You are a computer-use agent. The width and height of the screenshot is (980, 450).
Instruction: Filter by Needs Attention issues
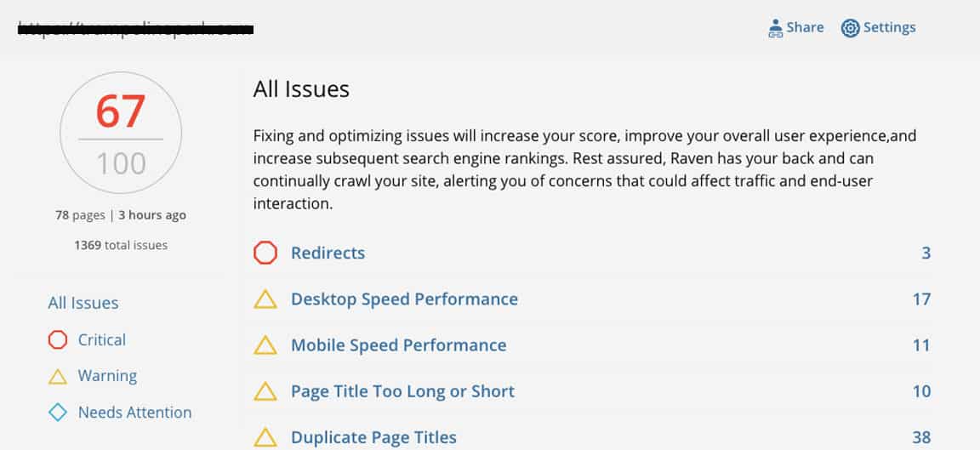(135, 413)
